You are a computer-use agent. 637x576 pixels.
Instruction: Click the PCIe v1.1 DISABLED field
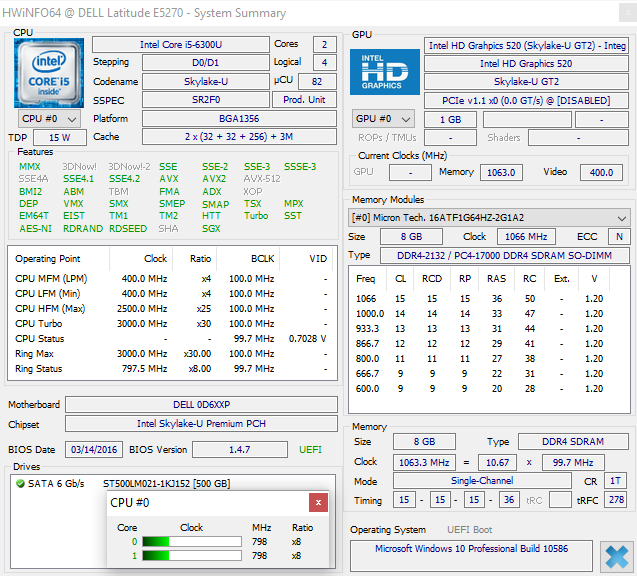tap(526, 100)
